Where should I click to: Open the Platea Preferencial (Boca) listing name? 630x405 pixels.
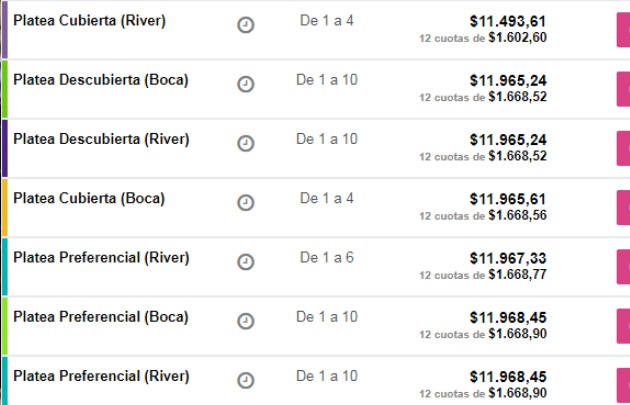(x=100, y=317)
